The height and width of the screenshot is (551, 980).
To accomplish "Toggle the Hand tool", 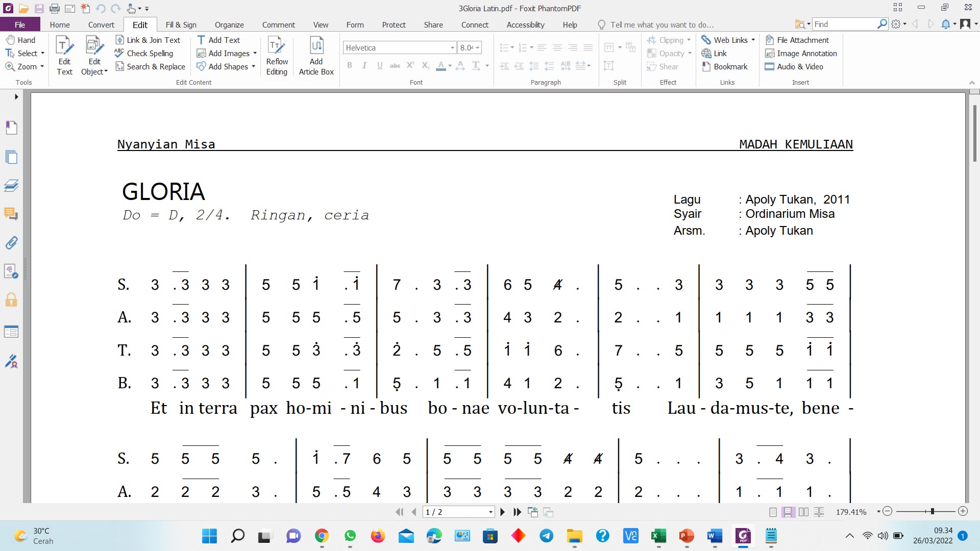I will [20, 40].
